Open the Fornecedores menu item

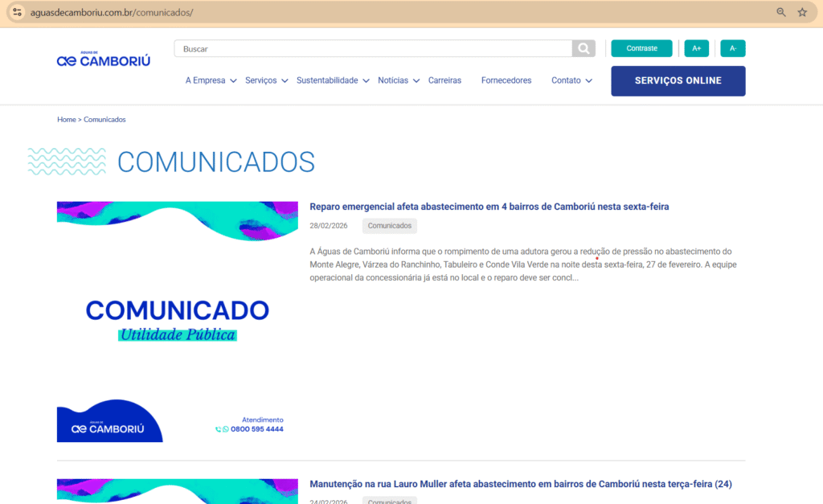506,80
